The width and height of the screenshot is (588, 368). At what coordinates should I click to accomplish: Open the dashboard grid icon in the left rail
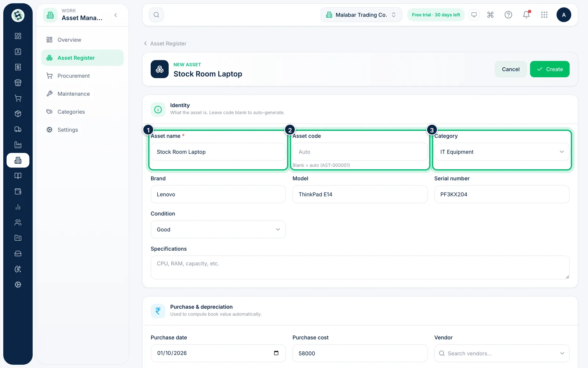coord(18,36)
